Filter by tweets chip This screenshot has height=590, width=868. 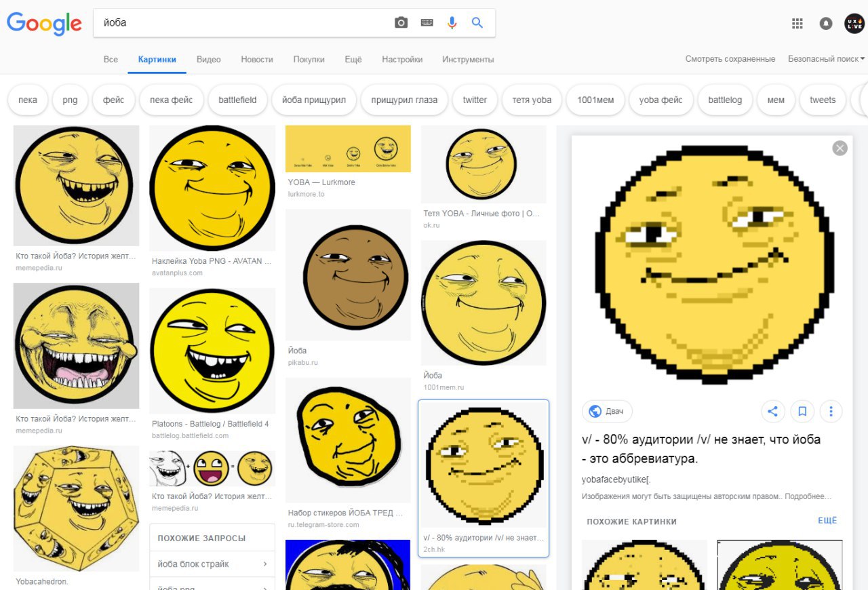coord(823,100)
